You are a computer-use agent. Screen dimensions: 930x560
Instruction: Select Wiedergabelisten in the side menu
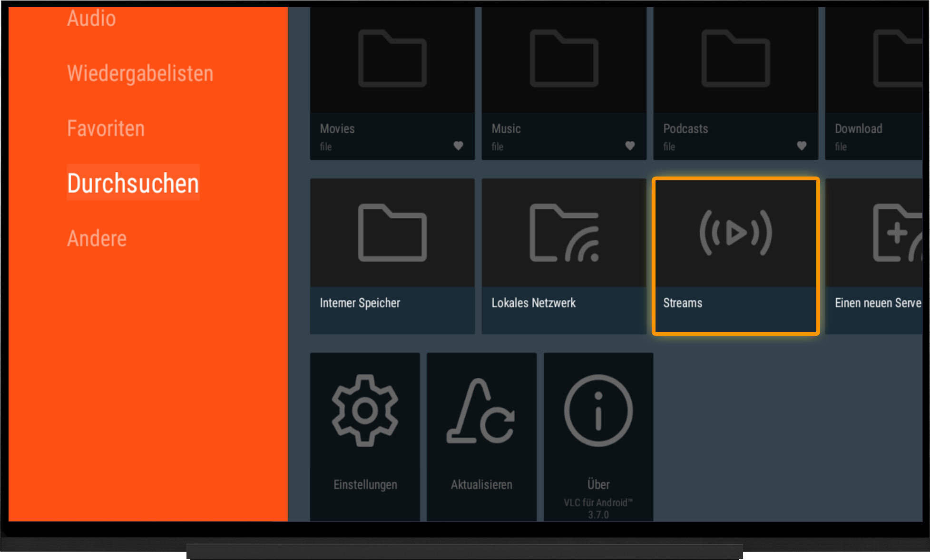[x=140, y=73]
